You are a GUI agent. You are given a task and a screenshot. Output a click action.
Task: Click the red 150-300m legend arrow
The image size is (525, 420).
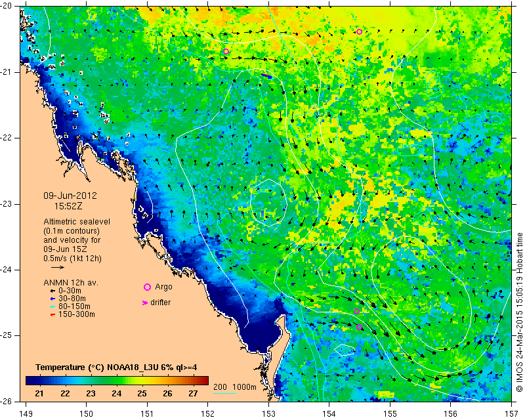52,315
